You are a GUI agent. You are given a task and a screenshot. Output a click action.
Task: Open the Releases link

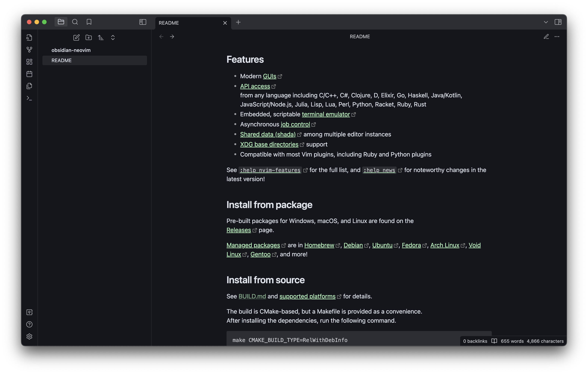238,230
